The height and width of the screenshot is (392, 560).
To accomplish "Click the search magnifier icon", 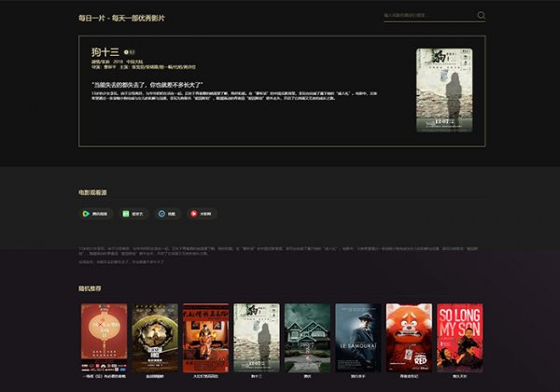I will click(x=482, y=16).
